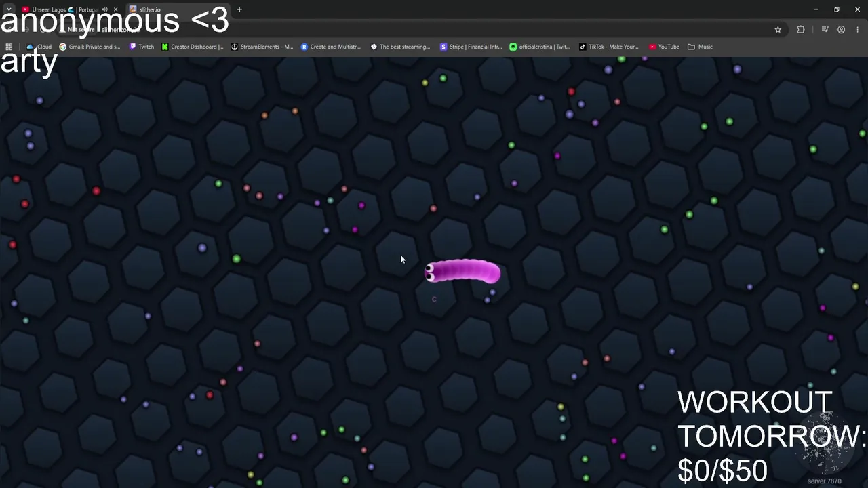Open a new browser tab
This screenshot has height=488, width=868.
pos(239,9)
